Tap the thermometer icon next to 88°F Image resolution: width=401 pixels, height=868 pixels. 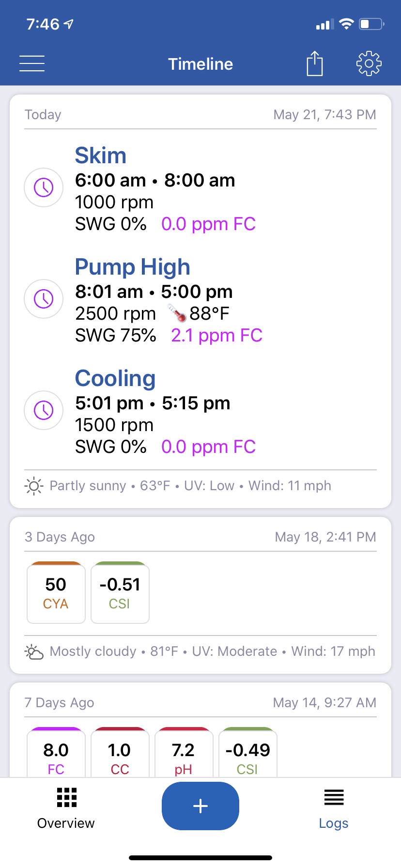pos(177,313)
